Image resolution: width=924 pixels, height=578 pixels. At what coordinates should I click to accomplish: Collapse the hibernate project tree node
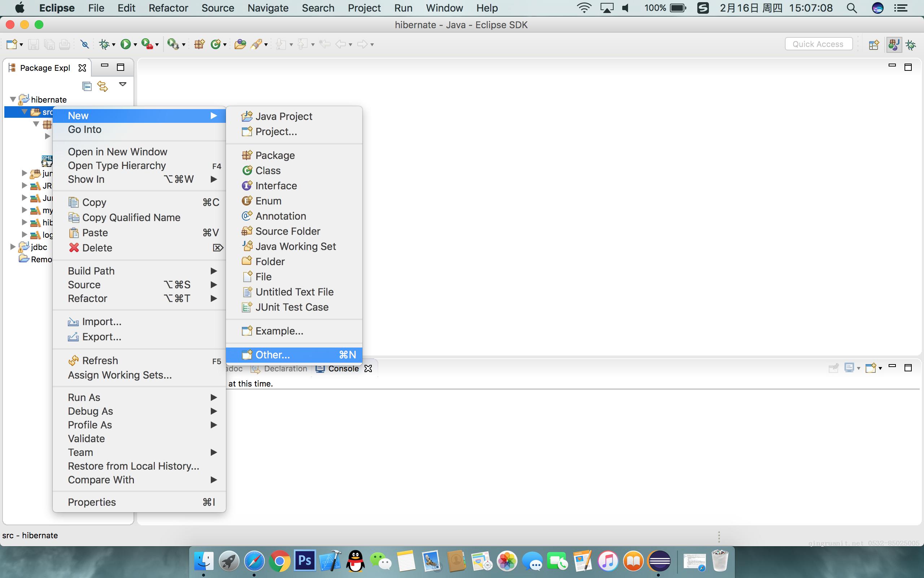click(13, 99)
